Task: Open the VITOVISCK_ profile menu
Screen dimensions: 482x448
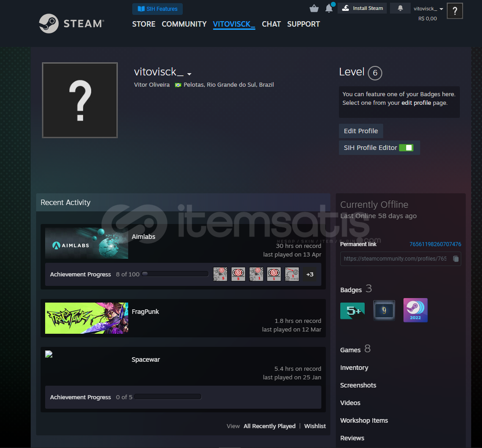Action: [234, 24]
